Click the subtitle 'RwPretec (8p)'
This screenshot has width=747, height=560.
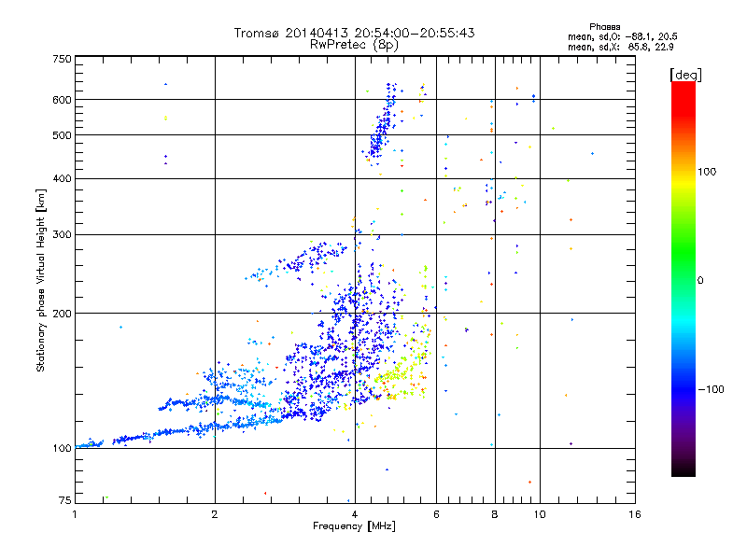(354, 45)
